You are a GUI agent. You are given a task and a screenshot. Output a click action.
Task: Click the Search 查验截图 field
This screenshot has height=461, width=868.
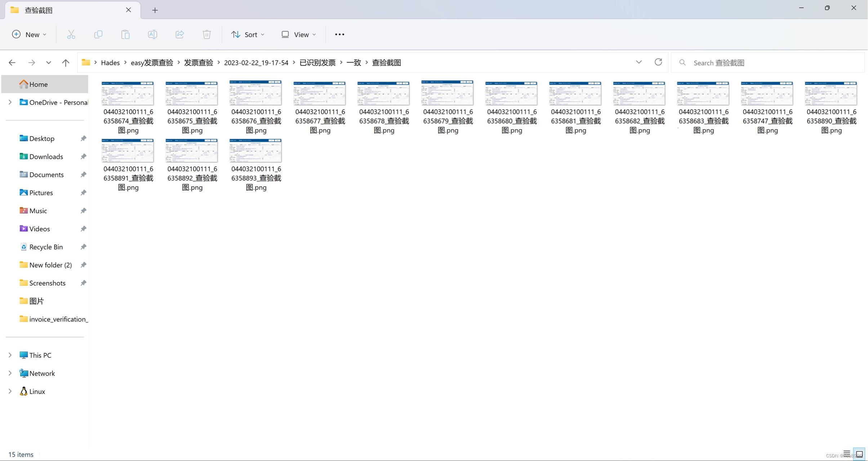pos(768,63)
